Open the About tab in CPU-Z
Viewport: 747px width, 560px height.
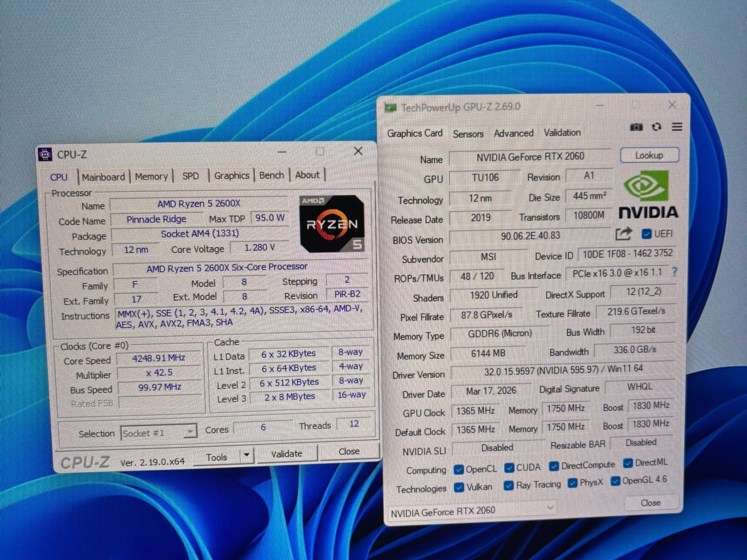point(307,175)
